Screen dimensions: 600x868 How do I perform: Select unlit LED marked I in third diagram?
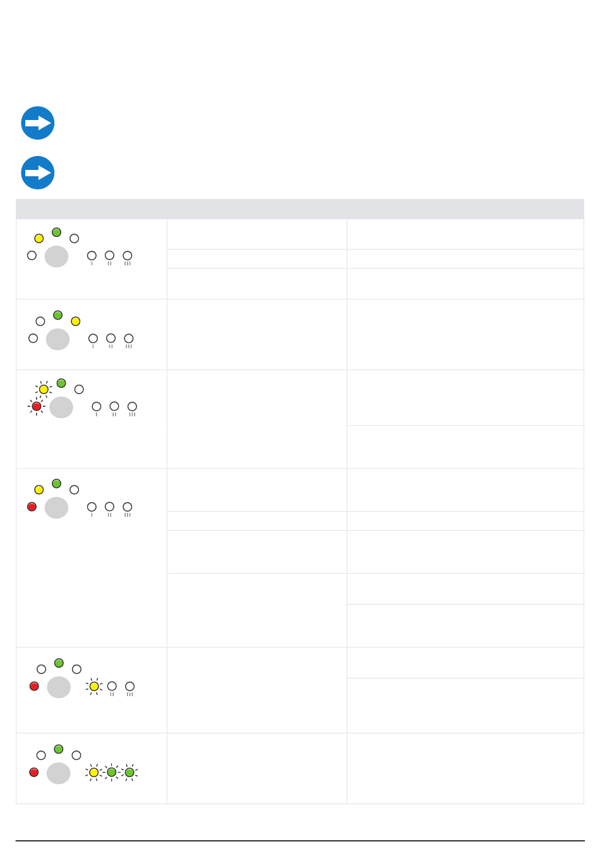(97, 407)
